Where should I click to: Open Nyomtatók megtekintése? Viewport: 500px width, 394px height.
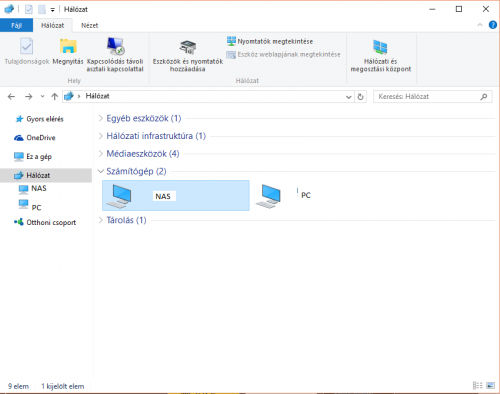(x=270, y=41)
